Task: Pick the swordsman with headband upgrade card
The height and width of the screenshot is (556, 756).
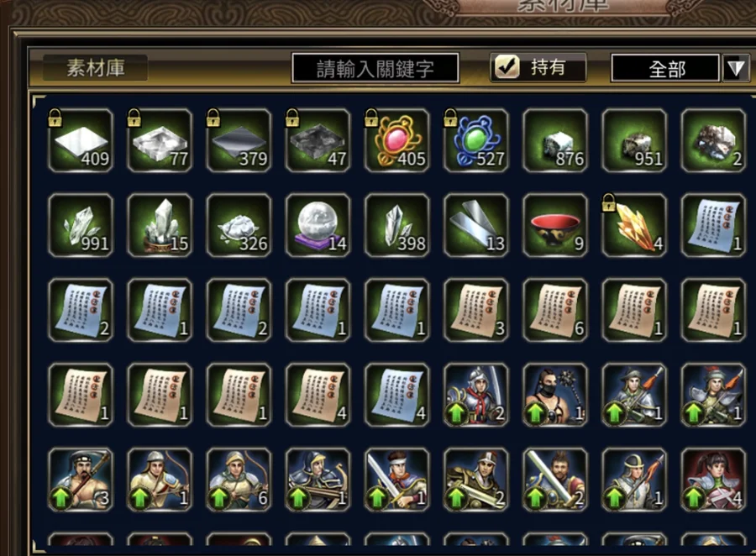Action: (396, 480)
